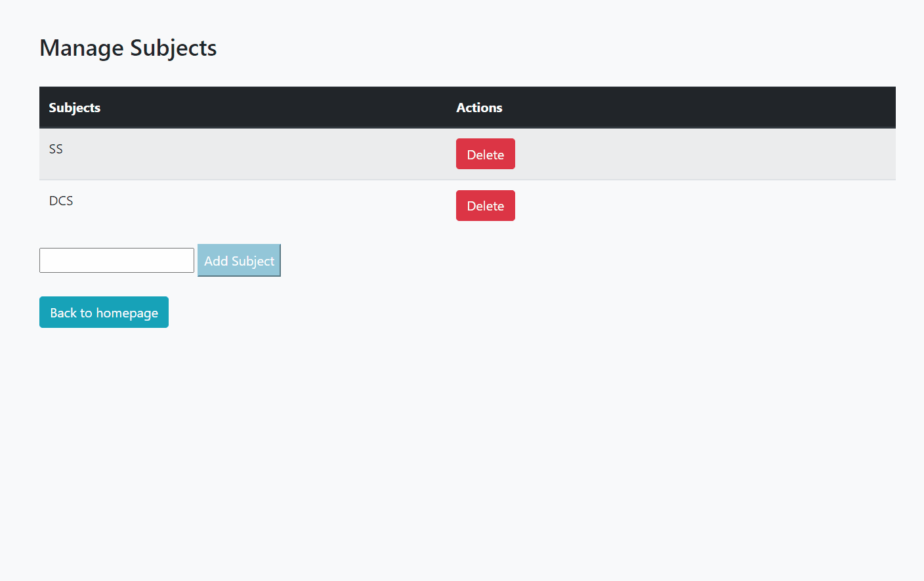Click the DCS subject label text

tap(61, 201)
